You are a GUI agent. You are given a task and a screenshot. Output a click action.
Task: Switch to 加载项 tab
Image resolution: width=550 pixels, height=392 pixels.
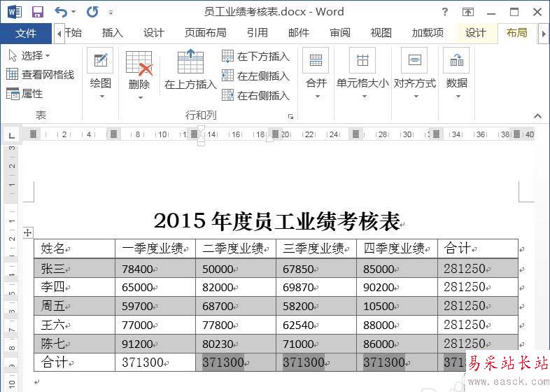coord(428,33)
